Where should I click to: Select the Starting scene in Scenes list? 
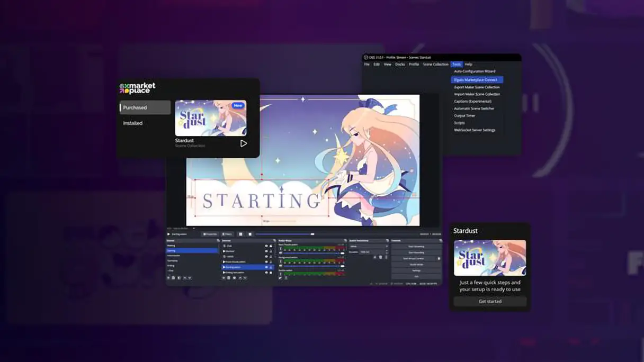(192, 250)
